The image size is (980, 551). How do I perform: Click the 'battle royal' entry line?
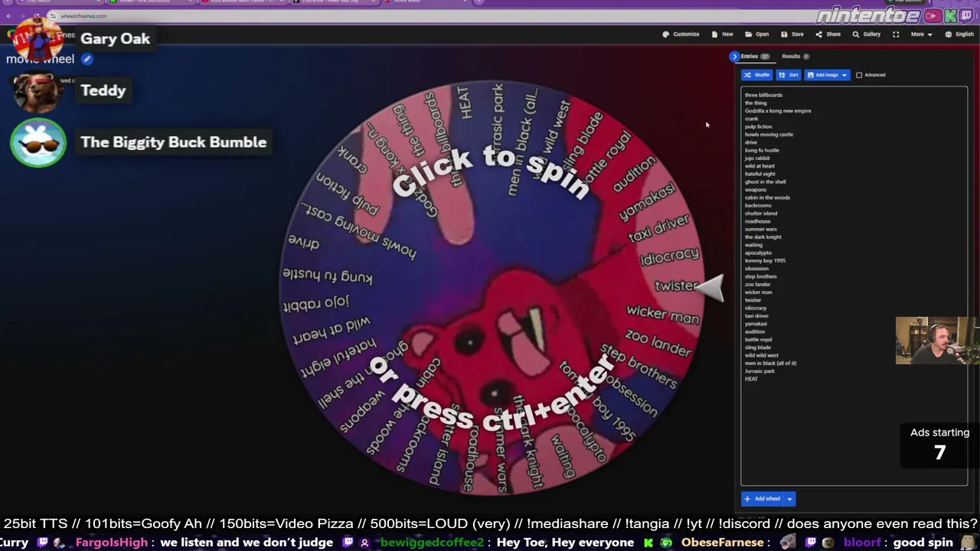tap(759, 340)
